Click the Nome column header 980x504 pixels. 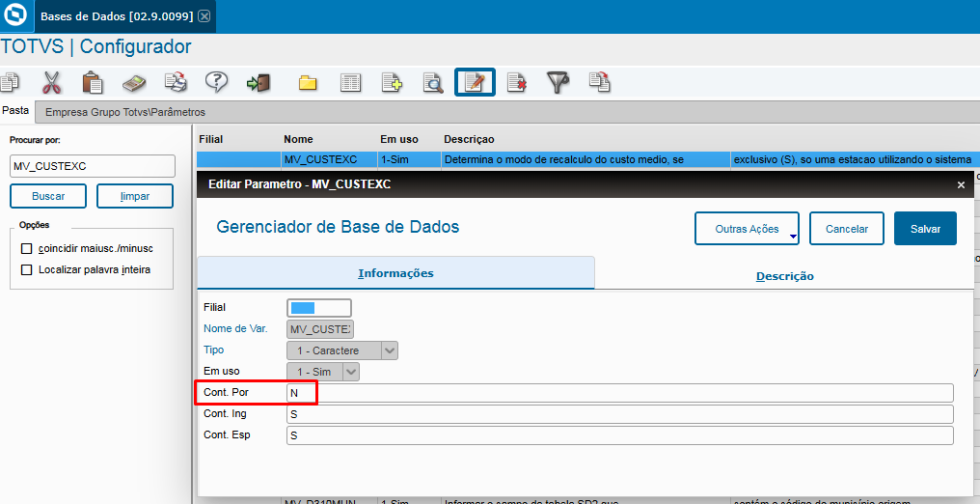click(x=298, y=139)
